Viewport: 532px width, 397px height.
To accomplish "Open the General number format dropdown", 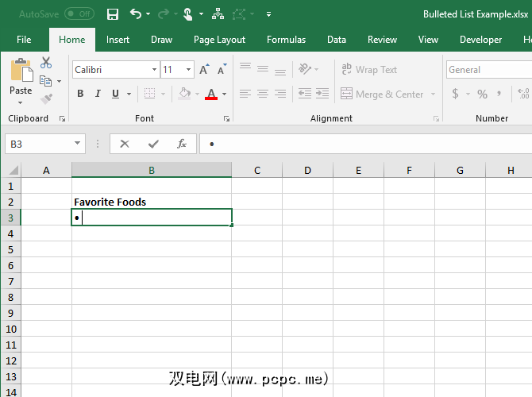I will click(486, 70).
